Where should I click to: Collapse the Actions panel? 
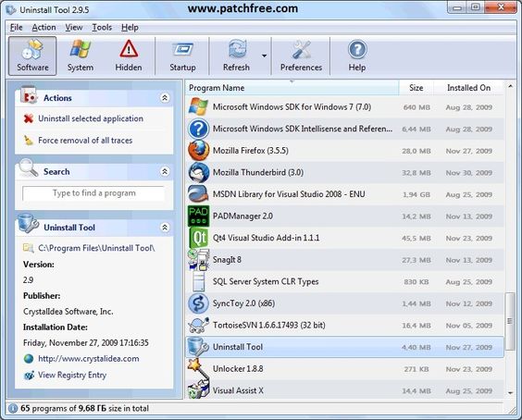(x=165, y=98)
